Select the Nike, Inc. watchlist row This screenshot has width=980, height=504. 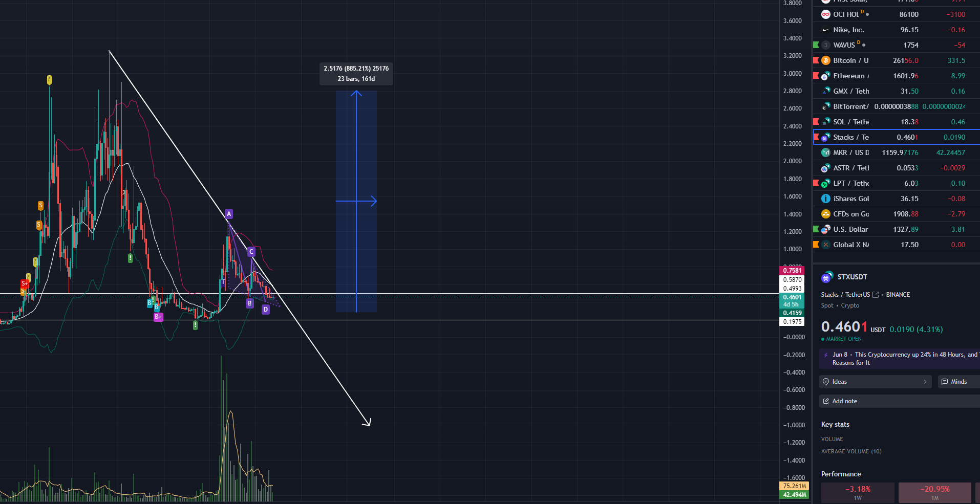896,30
